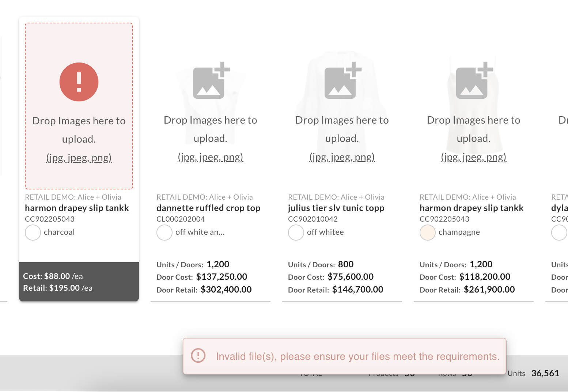Select the off whitee color circle
The height and width of the screenshot is (392, 568).
(296, 233)
